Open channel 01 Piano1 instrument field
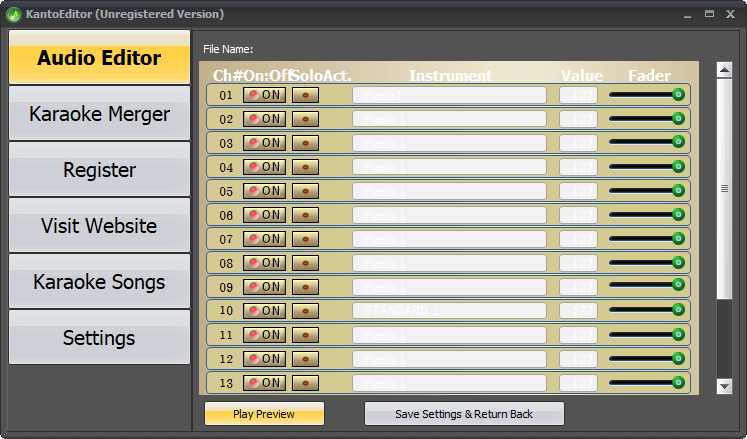Screen dimensions: 747x439 click(449, 95)
